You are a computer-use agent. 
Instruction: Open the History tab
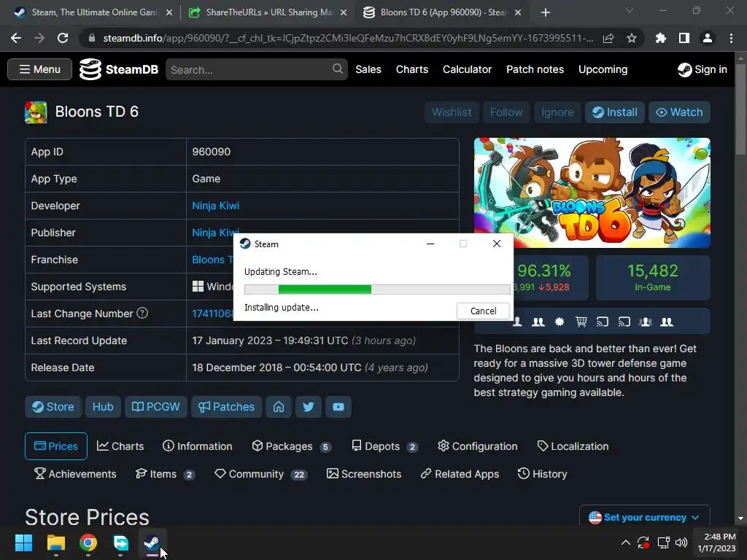pyautogui.click(x=543, y=474)
